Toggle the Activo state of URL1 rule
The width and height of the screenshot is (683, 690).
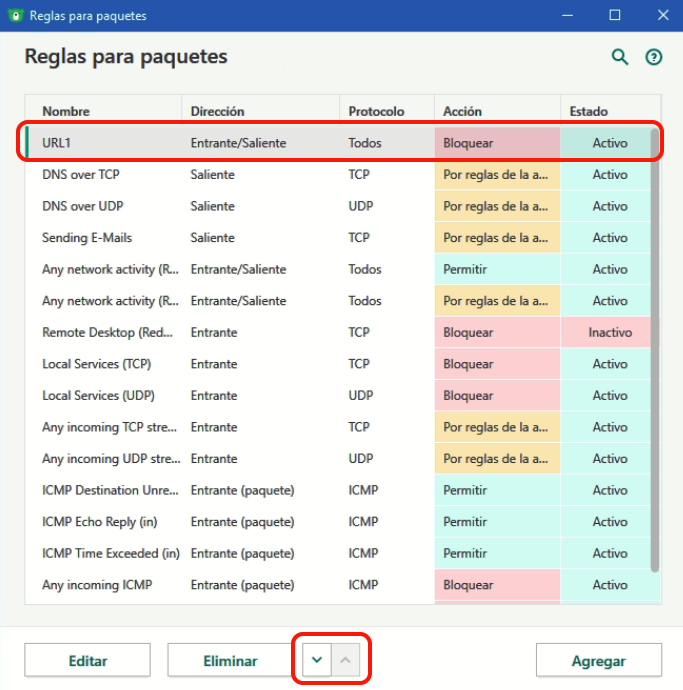[609, 143]
